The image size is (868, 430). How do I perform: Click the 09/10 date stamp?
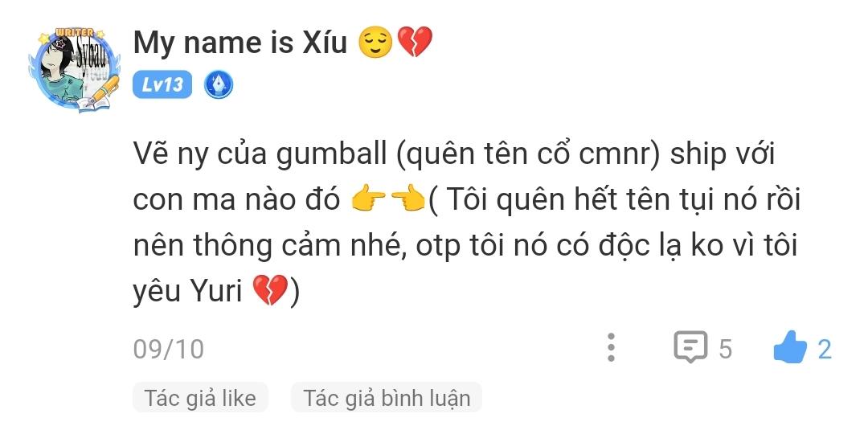point(168,349)
